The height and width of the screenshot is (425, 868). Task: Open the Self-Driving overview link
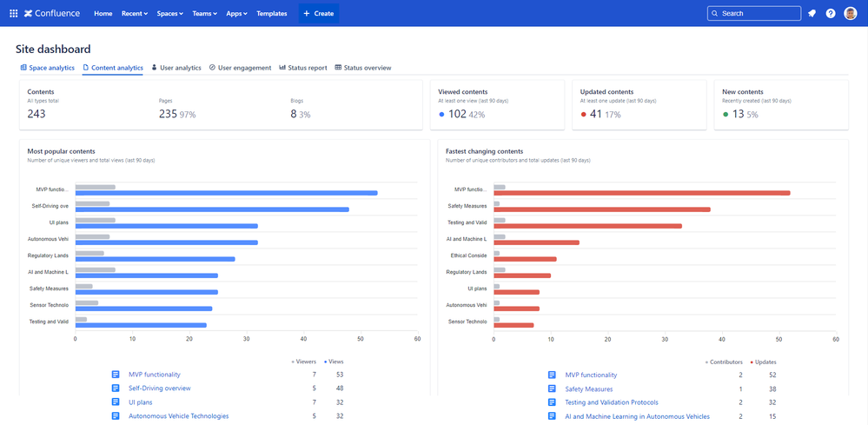click(x=160, y=388)
